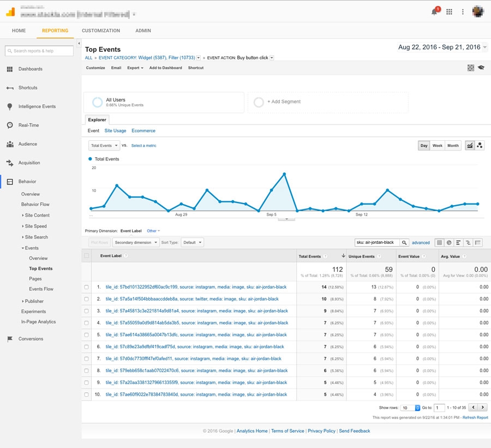
Task: Open the Google apps grid
Action: click(449, 11)
